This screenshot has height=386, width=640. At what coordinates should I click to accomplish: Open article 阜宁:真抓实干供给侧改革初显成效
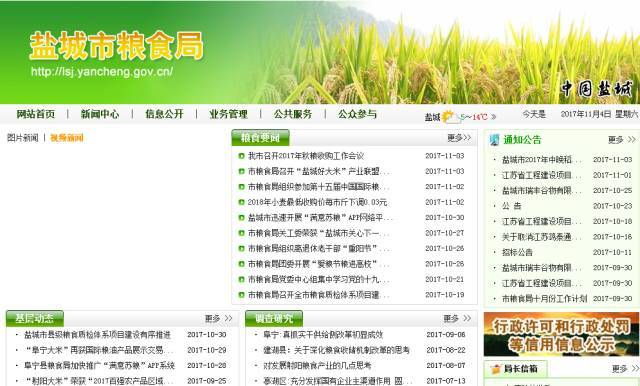323,335
